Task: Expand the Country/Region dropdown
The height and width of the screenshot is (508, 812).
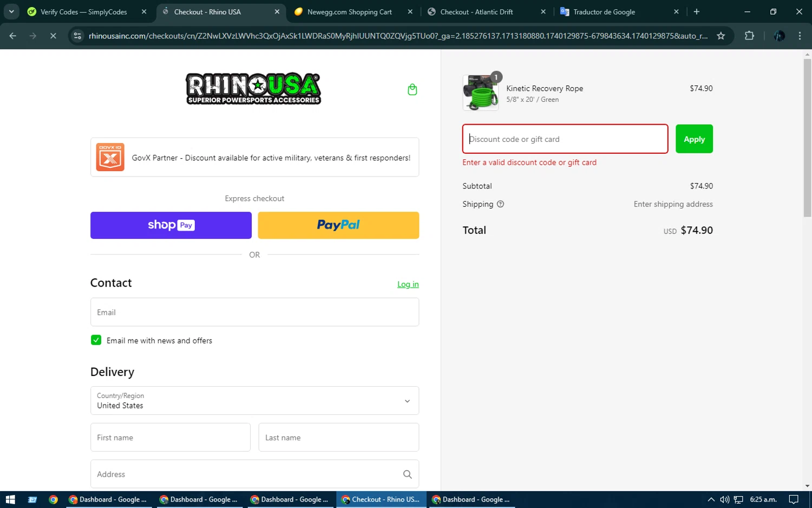Action: [x=254, y=401]
